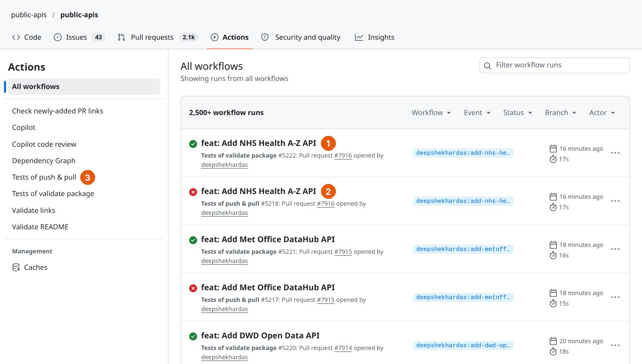Image resolution: width=642 pixels, height=364 pixels.
Task: Expand the Workflow filter dropdown
Action: pos(431,113)
